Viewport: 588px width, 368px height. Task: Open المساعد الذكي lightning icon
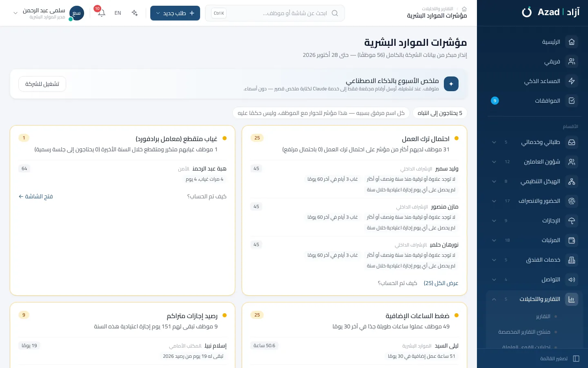(x=572, y=81)
